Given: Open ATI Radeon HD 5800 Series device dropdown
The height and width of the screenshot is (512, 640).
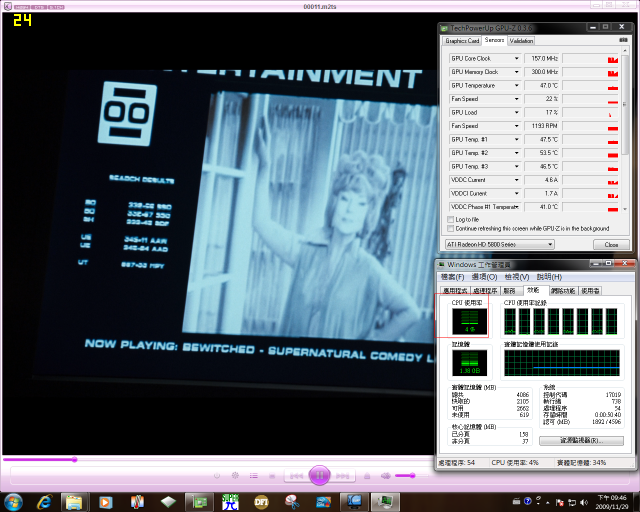Looking at the screenshot, I should point(500,244).
